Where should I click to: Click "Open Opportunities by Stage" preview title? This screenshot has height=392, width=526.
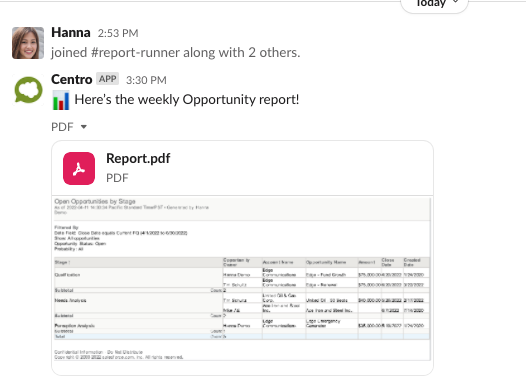click(x=95, y=201)
